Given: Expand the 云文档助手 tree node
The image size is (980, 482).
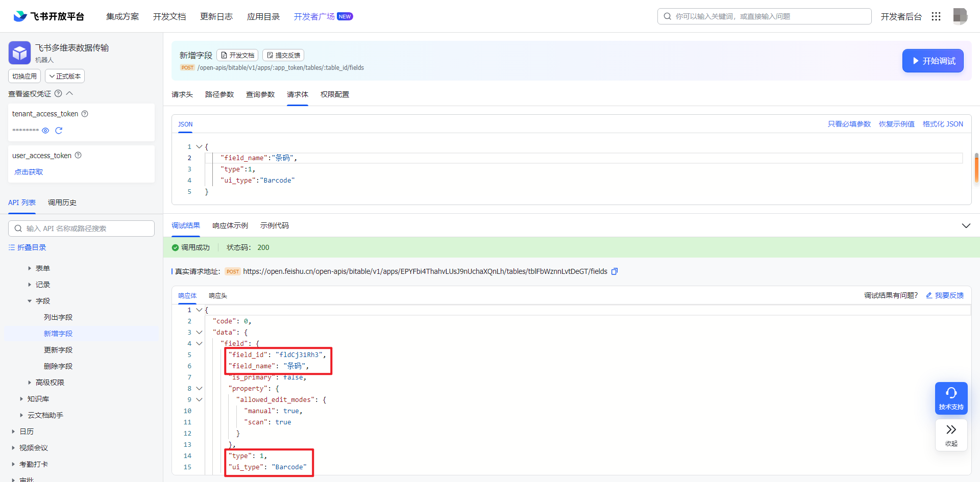Looking at the screenshot, I should tap(21, 415).
